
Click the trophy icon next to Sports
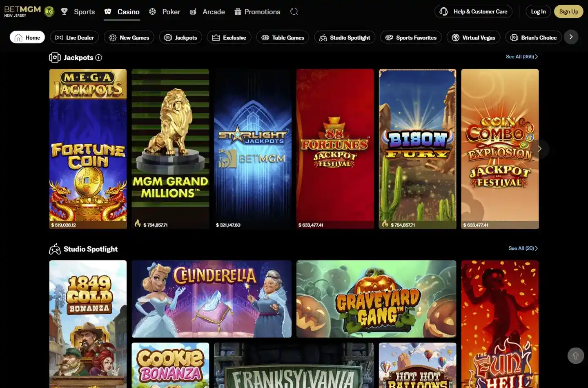64,11
